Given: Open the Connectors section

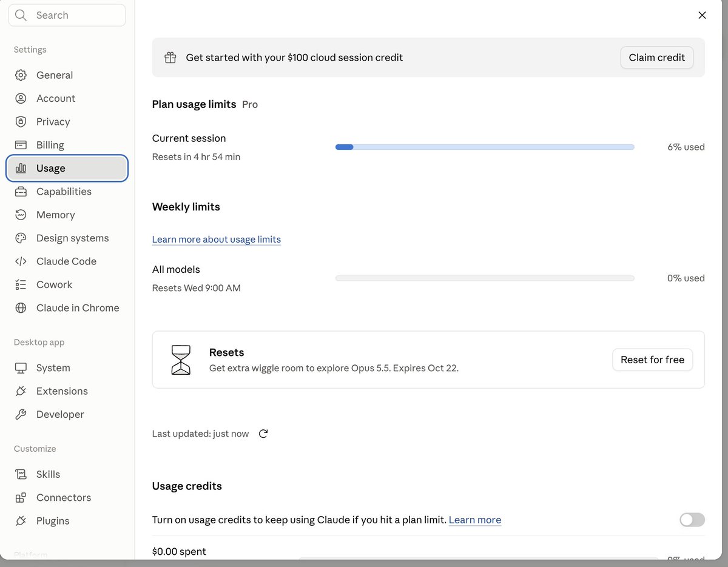Looking at the screenshot, I should pos(67,498).
